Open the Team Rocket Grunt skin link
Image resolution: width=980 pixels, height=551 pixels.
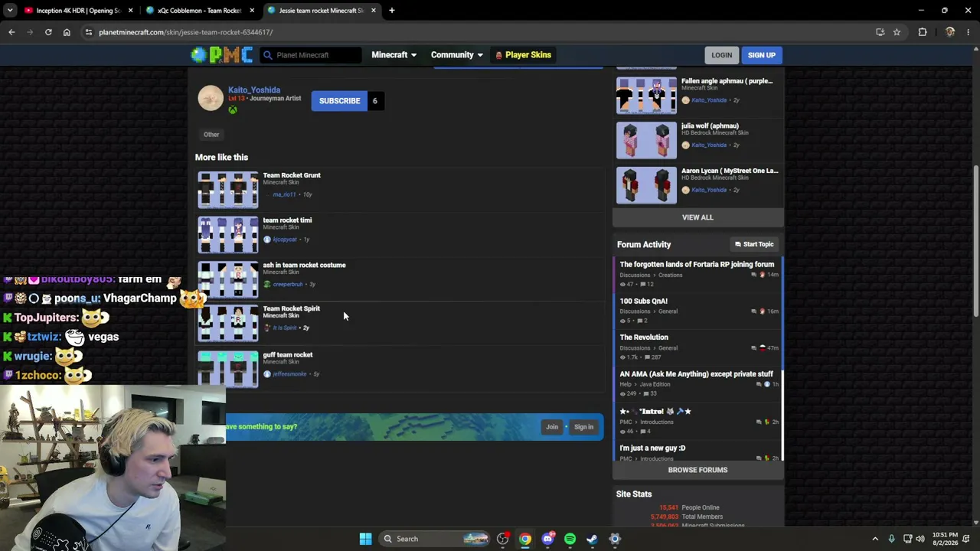click(x=292, y=175)
